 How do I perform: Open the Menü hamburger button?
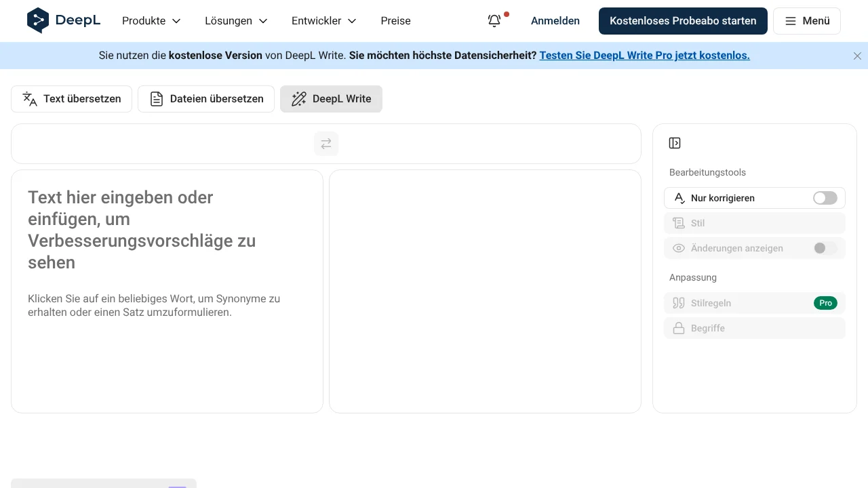[807, 21]
